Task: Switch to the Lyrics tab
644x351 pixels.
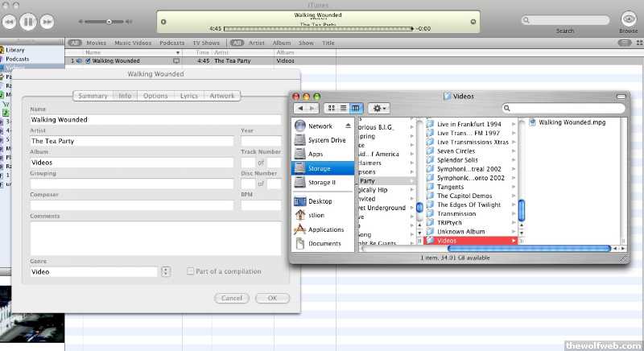Action: (189, 96)
